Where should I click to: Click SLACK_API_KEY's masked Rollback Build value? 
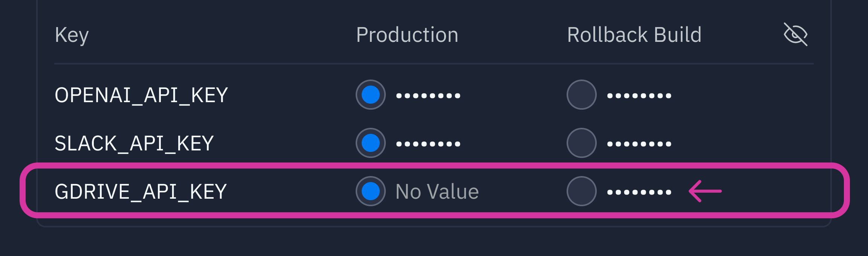click(639, 144)
